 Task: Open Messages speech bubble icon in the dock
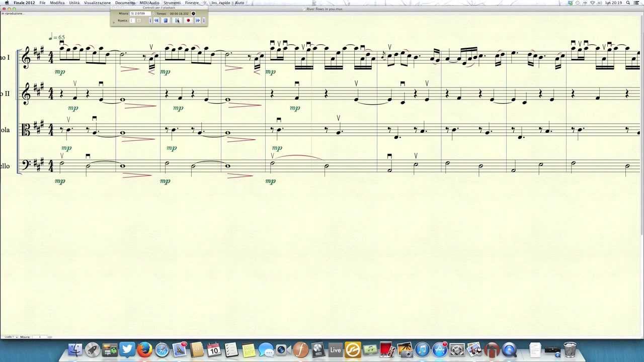(x=266, y=349)
